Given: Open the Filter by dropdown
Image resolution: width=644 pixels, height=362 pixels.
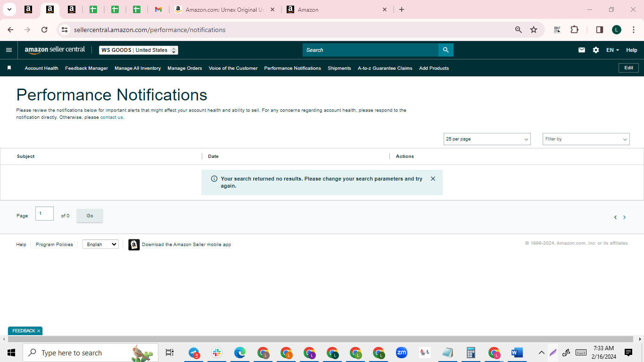Looking at the screenshot, I should 586,139.
